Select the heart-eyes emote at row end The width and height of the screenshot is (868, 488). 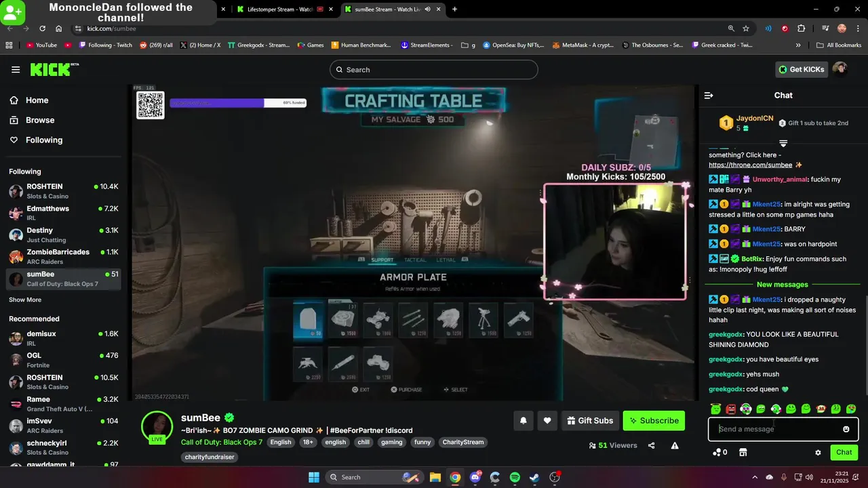click(x=851, y=409)
